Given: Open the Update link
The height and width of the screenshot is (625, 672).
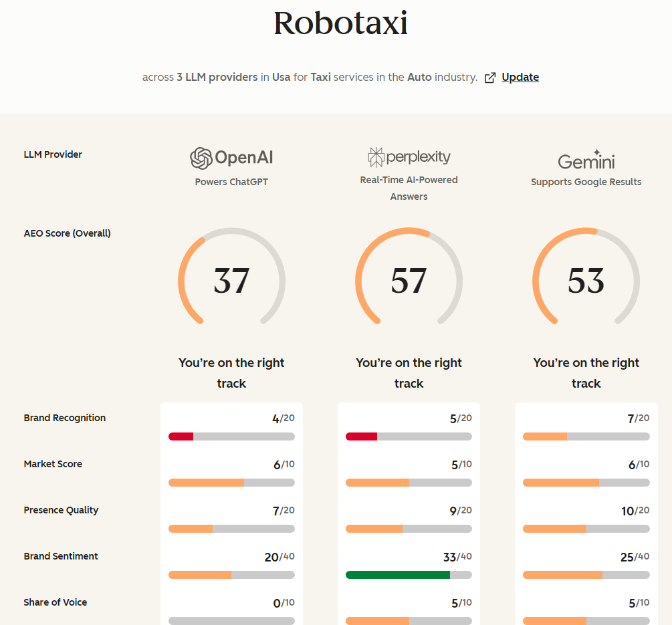Looking at the screenshot, I should 520,77.
